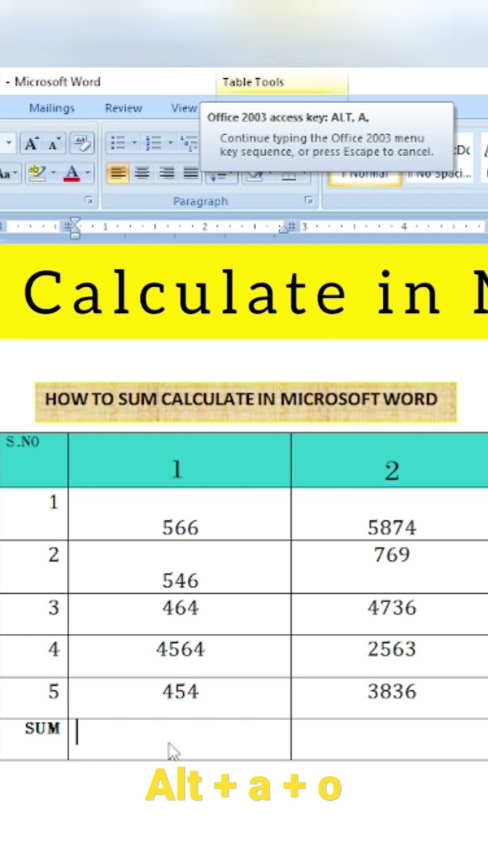488x868 pixels.
Task: Click the SUM row label
Action: [42, 728]
